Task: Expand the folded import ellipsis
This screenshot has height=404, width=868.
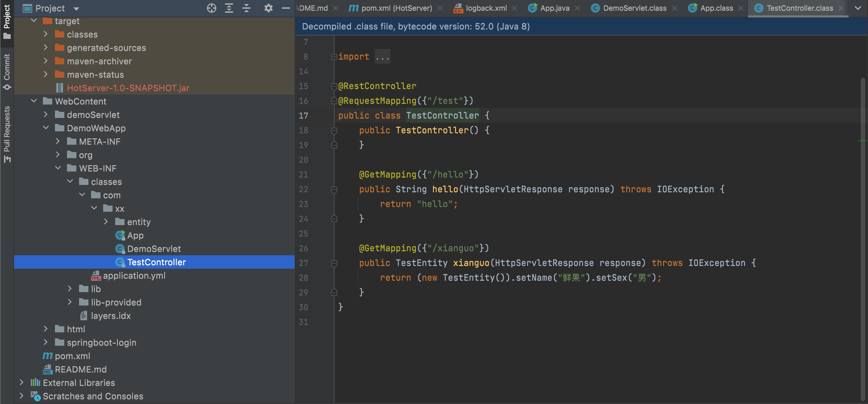Action: tap(382, 57)
